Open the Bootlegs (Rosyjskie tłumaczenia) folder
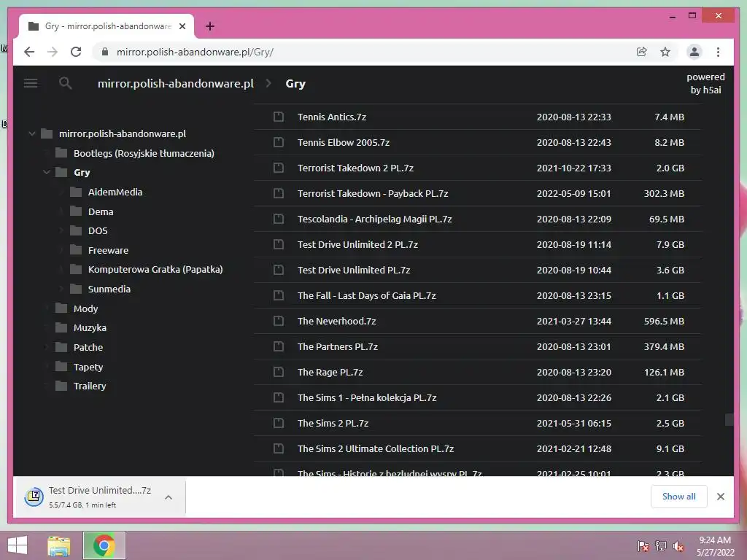 point(144,153)
